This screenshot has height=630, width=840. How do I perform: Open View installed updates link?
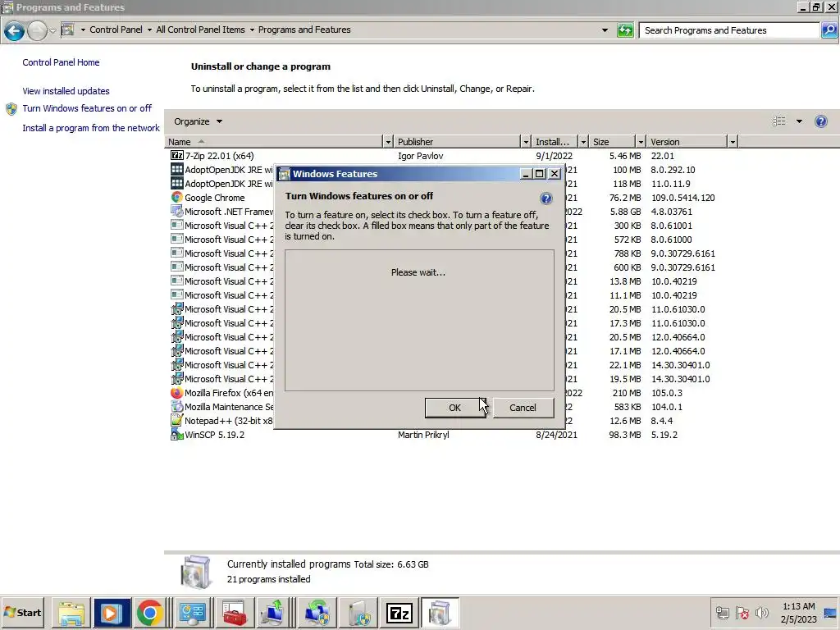point(66,91)
